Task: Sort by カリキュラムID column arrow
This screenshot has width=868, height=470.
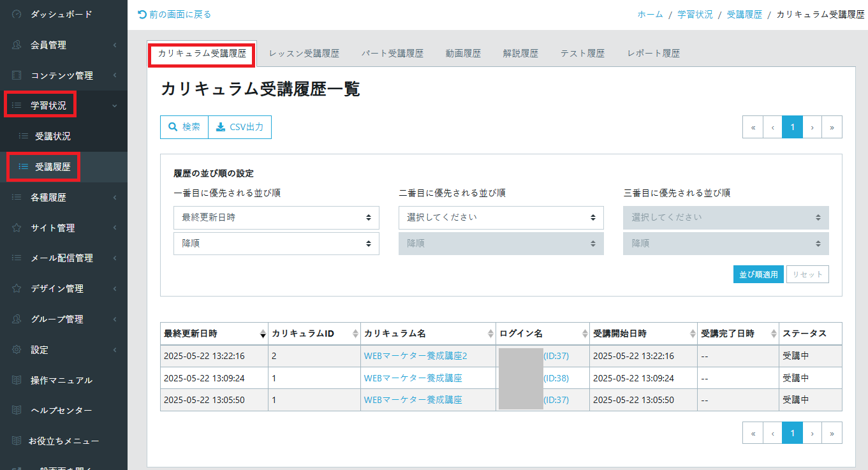Action: pos(355,334)
